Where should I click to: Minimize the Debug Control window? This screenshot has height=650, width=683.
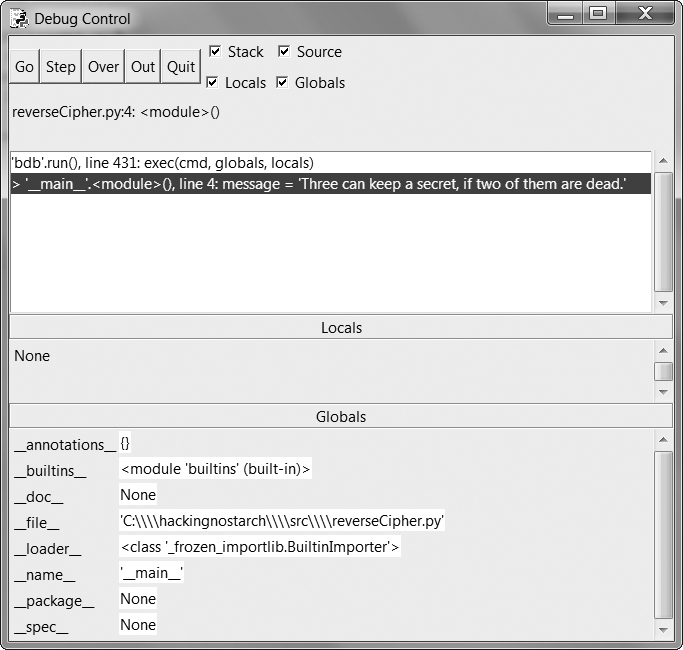pyautogui.click(x=565, y=15)
